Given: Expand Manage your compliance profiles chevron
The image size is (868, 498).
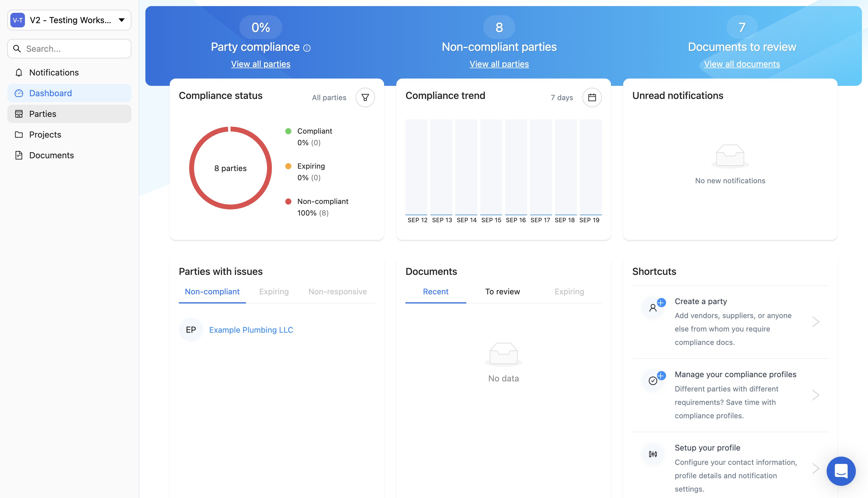Looking at the screenshot, I should coord(816,395).
